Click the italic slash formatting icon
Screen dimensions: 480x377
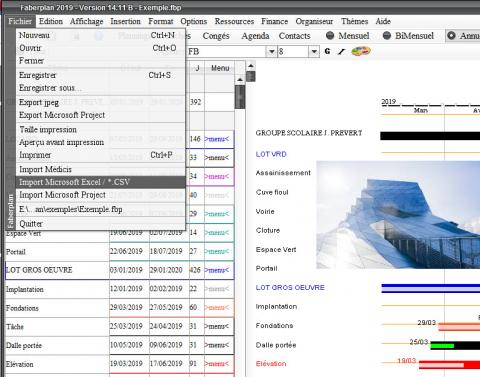pyautogui.click(x=341, y=51)
